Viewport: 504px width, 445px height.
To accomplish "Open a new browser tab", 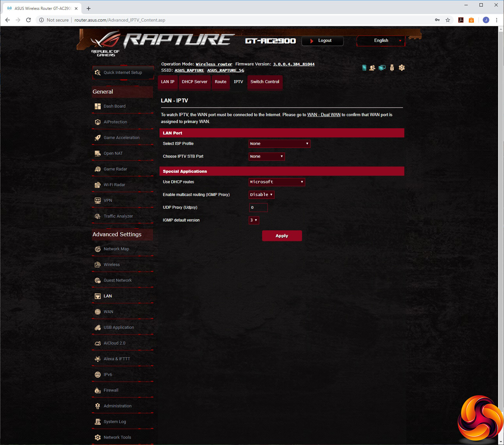I will [89, 9].
